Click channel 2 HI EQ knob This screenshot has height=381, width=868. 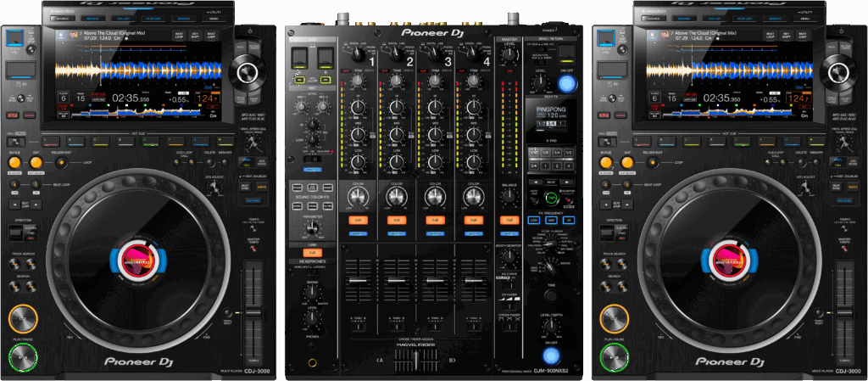coord(397,106)
